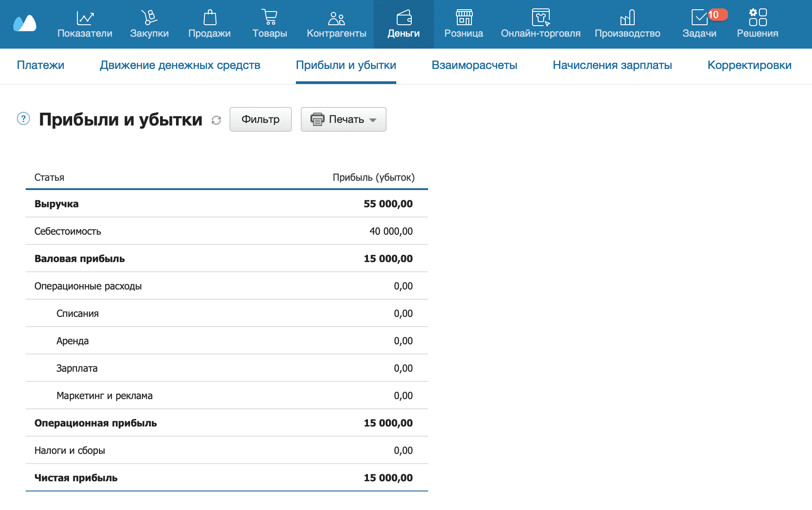Viewport: 812px width, 510px height.
Task: Open the Показатели dashboard section
Action: click(85, 24)
